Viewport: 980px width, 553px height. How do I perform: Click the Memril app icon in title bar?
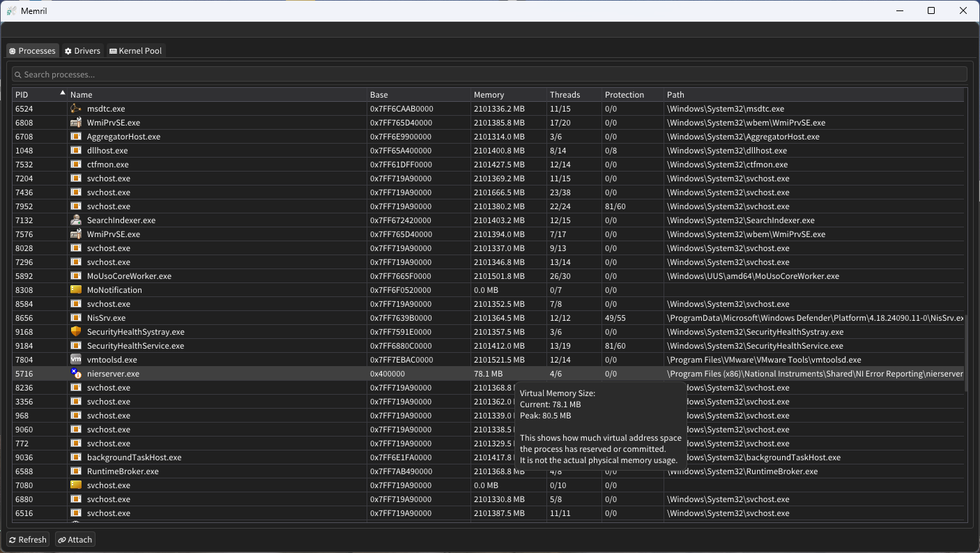click(12, 11)
